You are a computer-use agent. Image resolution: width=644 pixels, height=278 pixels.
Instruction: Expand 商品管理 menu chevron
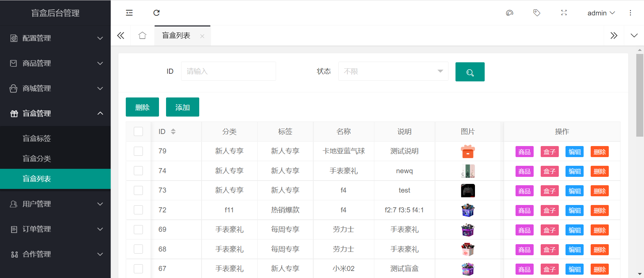click(x=100, y=63)
